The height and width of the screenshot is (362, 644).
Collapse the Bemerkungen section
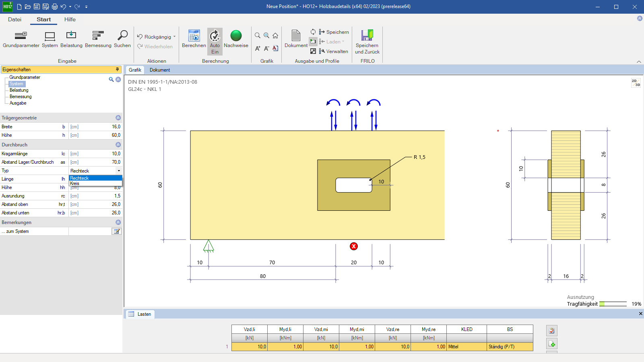coord(118,222)
